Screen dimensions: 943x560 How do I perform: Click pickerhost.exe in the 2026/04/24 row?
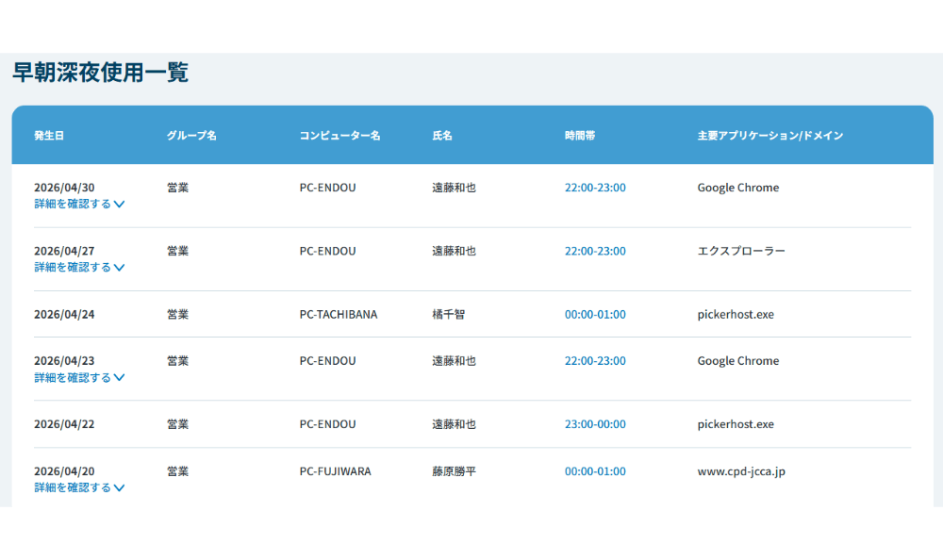[x=736, y=315]
